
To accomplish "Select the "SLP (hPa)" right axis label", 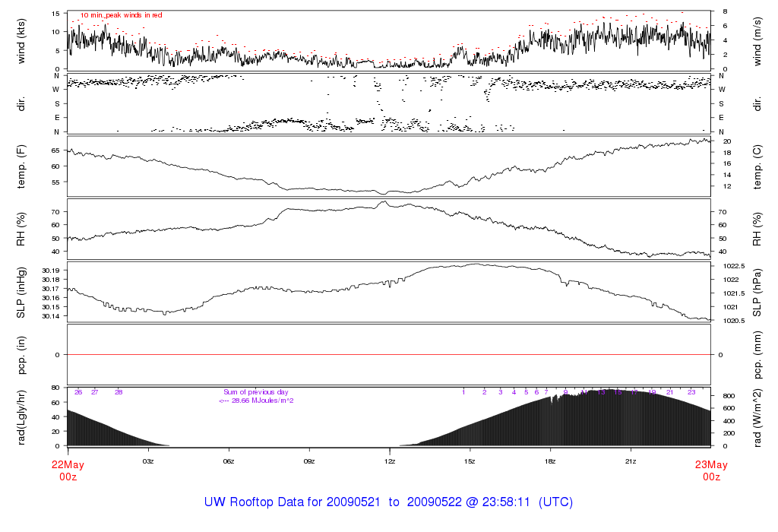I will [x=758, y=293].
